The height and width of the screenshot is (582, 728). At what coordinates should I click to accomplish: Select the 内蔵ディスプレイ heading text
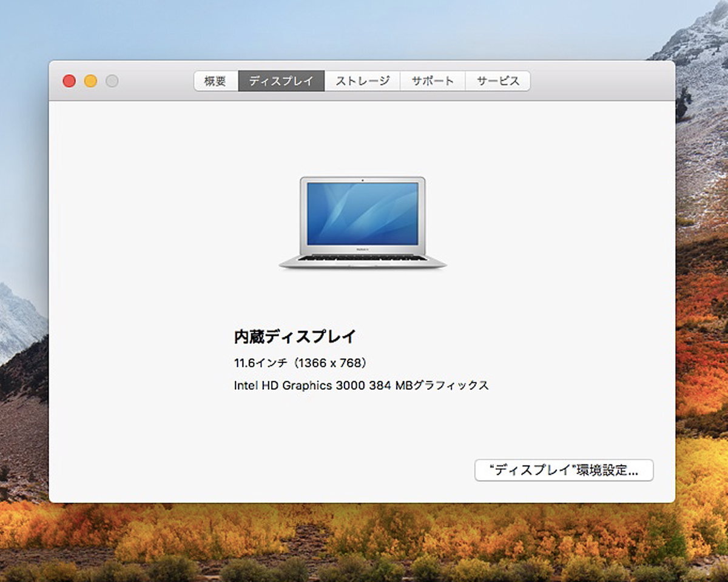coord(295,336)
